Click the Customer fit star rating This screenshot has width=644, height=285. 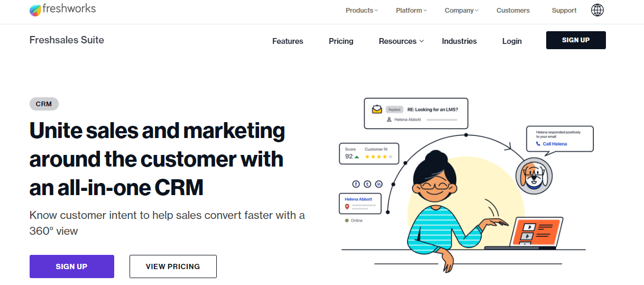click(379, 157)
